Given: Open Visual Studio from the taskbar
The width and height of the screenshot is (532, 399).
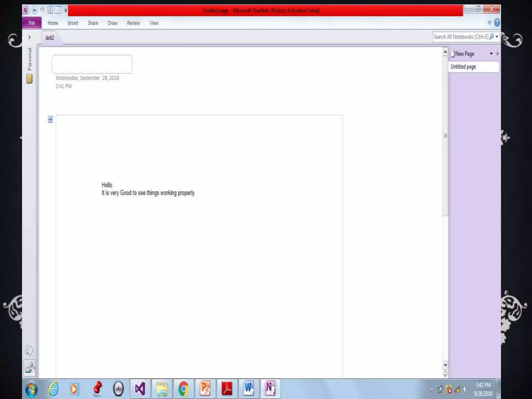Looking at the screenshot, I should [x=140, y=389].
